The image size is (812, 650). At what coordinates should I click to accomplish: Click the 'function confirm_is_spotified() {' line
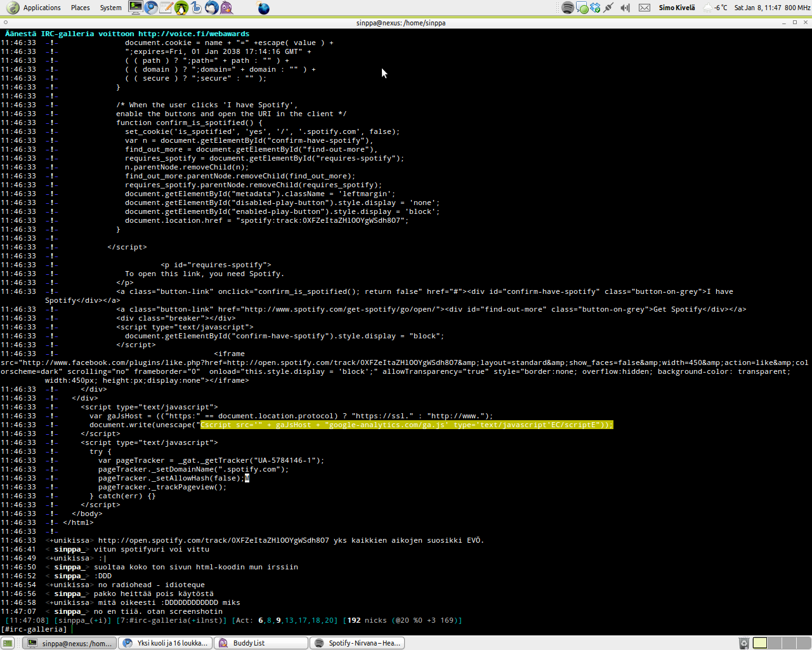pyautogui.click(x=189, y=123)
